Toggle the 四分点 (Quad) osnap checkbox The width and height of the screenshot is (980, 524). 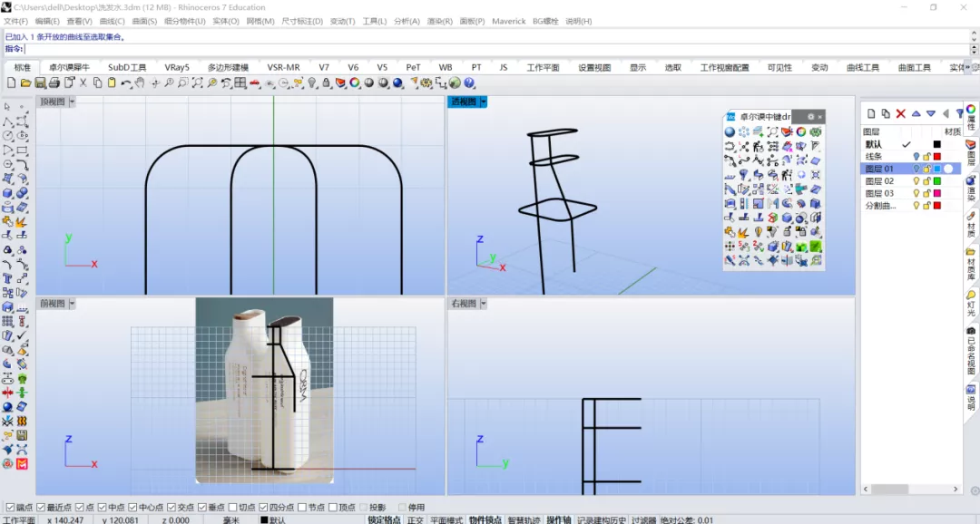[x=263, y=507]
